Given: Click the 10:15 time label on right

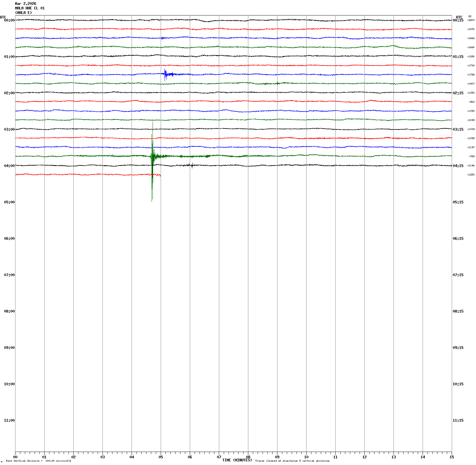Looking at the screenshot, I should [458, 384].
